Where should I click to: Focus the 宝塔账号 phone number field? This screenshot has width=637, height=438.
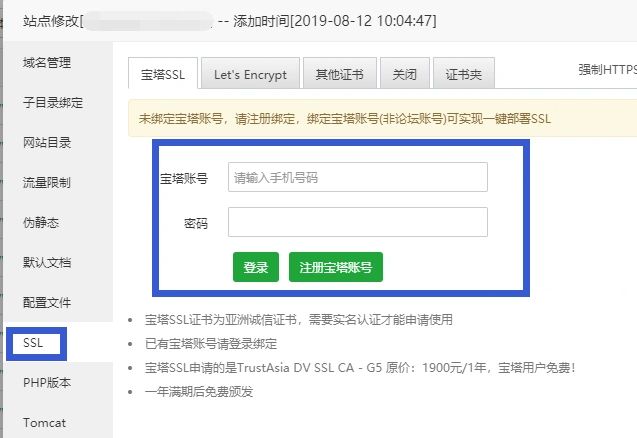[357, 178]
